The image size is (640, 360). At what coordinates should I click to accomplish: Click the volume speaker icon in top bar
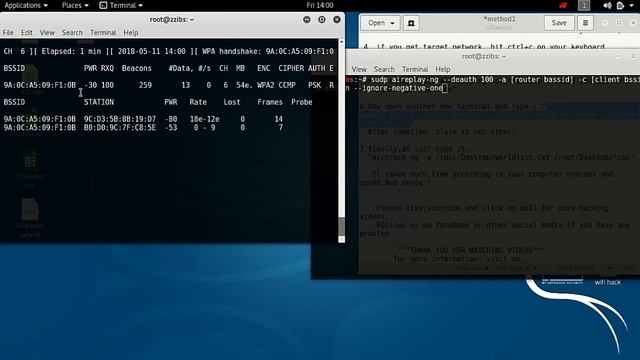pos(607,5)
